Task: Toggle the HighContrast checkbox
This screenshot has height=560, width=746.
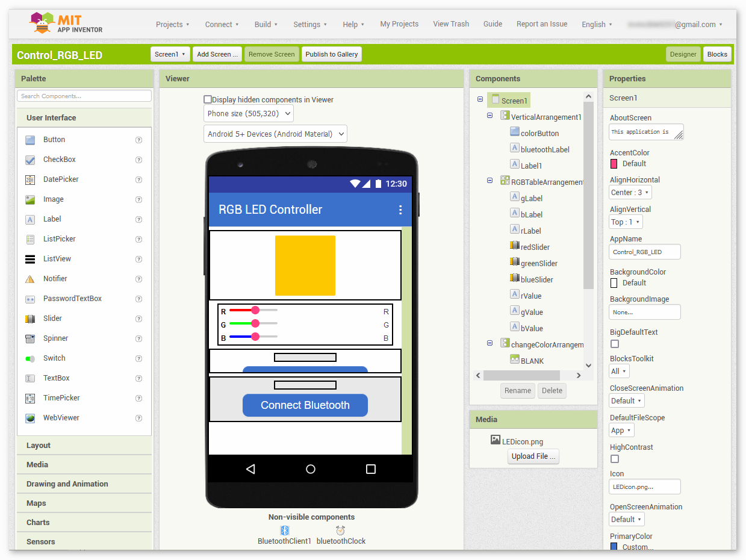Action: (615, 459)
